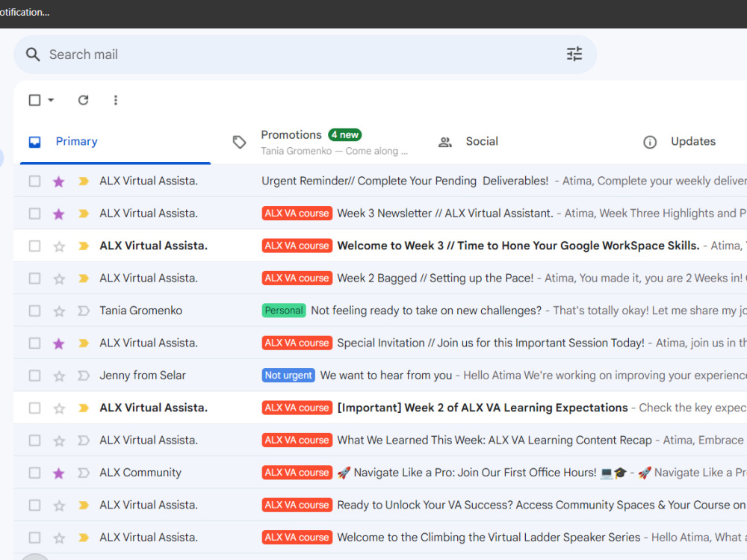Click ALX VA course label on Week 3 Newsletter
The height and width of the screenshot is (560, 747).
coord(297,214)
